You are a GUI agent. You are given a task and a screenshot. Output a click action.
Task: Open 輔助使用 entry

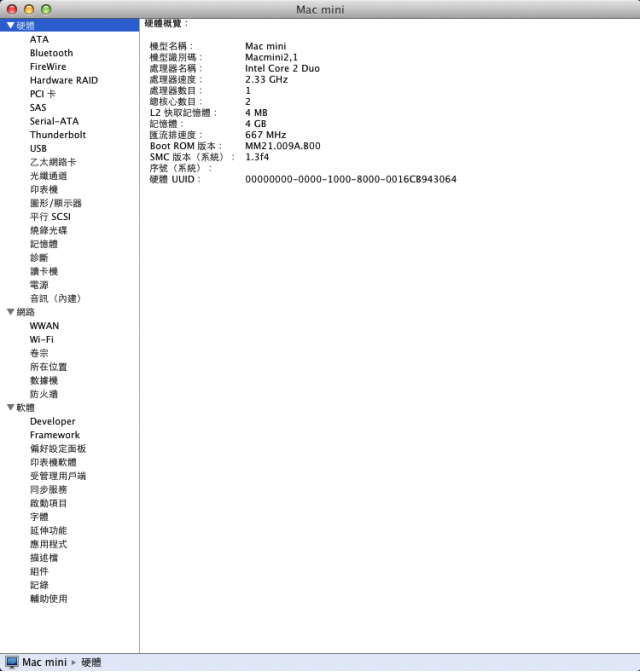[48, 599]
